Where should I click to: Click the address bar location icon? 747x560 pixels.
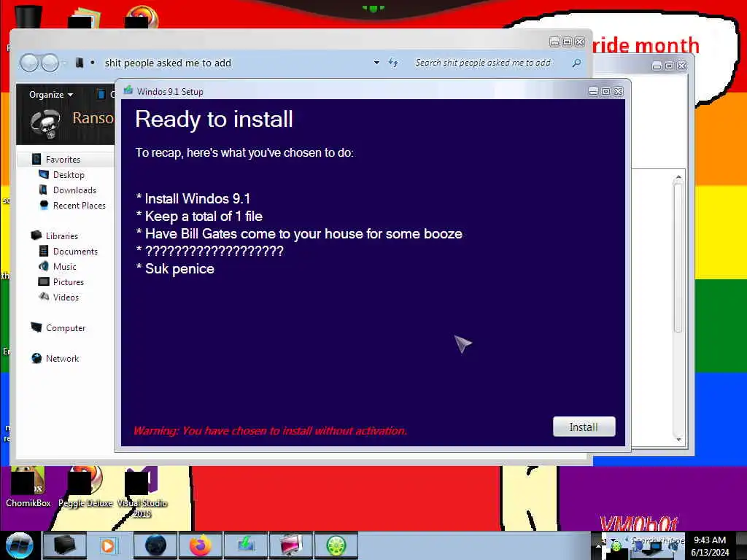click(x=80, y=63)
